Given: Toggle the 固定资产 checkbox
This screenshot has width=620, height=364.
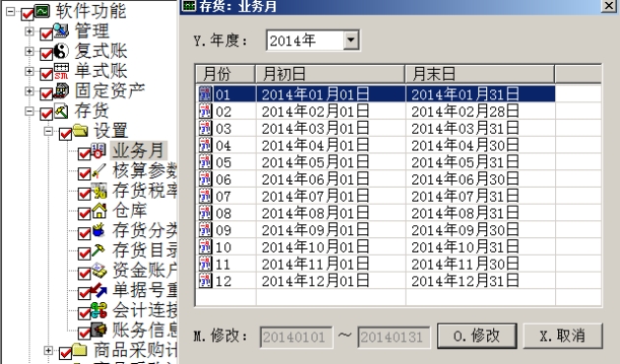Looking at the screenshot, I should [46, 93].
